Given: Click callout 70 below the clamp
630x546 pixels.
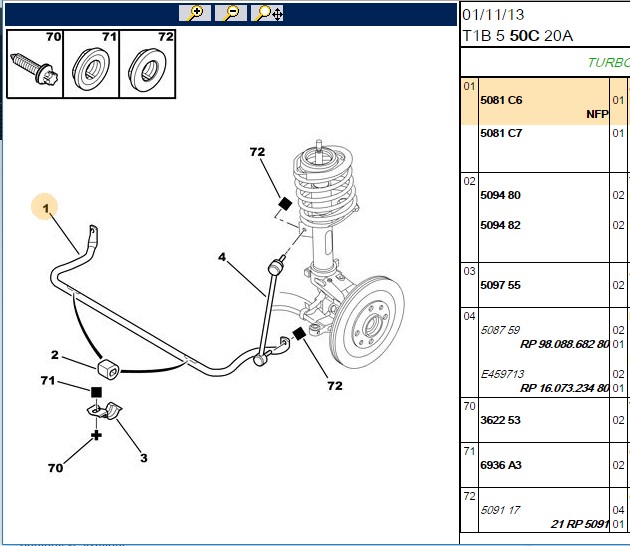Looking at the screenshot, I should point(55,468).
